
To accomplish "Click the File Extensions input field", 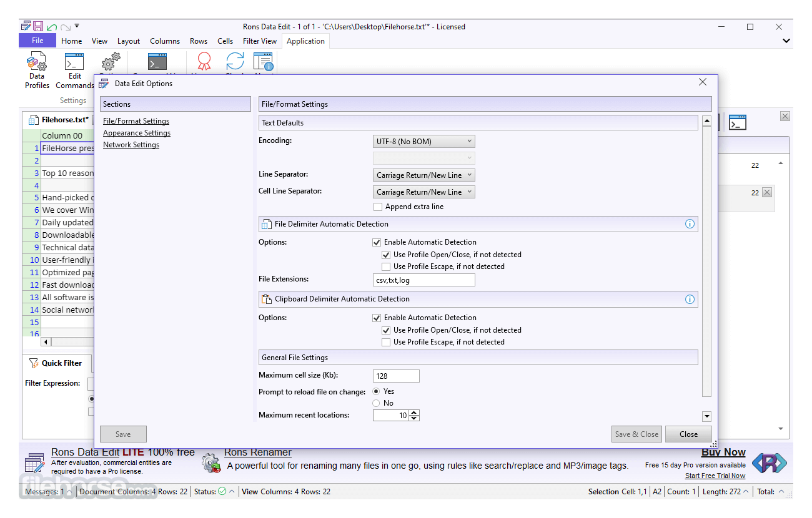I will (x=424, y=280).
